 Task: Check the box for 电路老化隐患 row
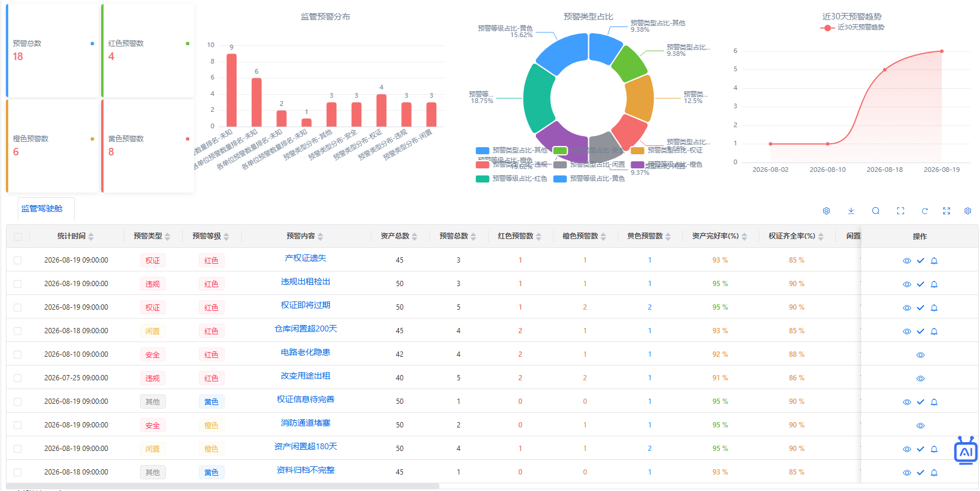coord(18,354)
